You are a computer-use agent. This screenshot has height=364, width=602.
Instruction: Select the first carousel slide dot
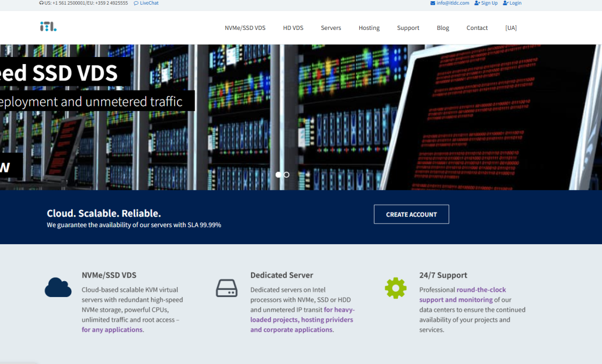point(278,174)
